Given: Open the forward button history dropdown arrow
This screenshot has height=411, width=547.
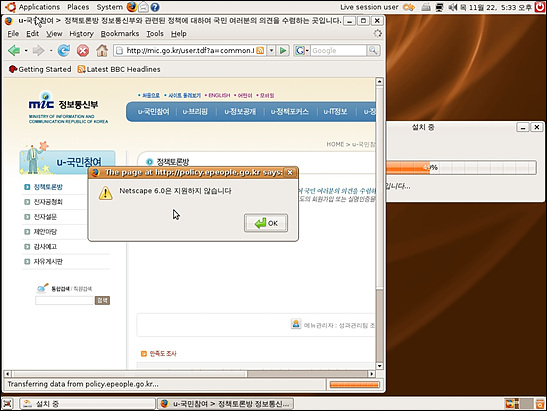Looking at the screenshot, I should point(51,51).
